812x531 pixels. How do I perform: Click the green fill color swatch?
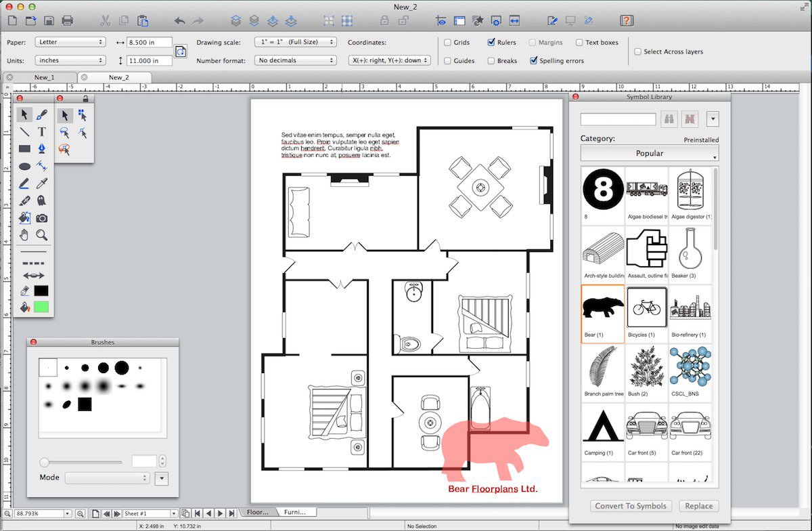(41, 307)
